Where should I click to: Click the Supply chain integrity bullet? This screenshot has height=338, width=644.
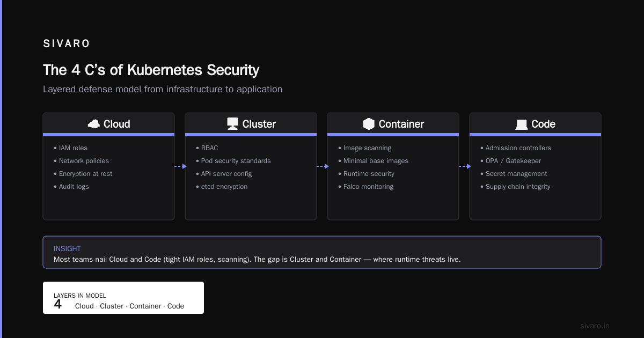[x=515, y=187]
